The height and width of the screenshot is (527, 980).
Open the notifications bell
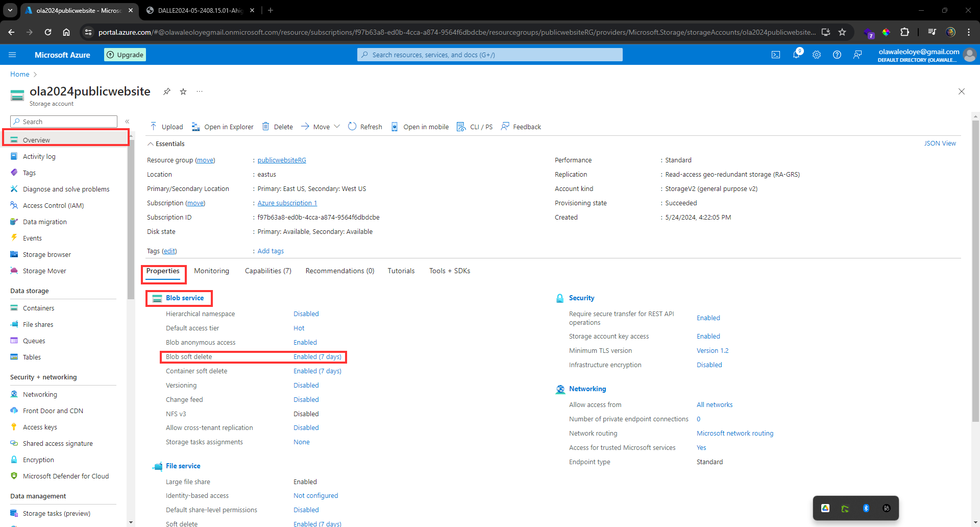[796, 55]
